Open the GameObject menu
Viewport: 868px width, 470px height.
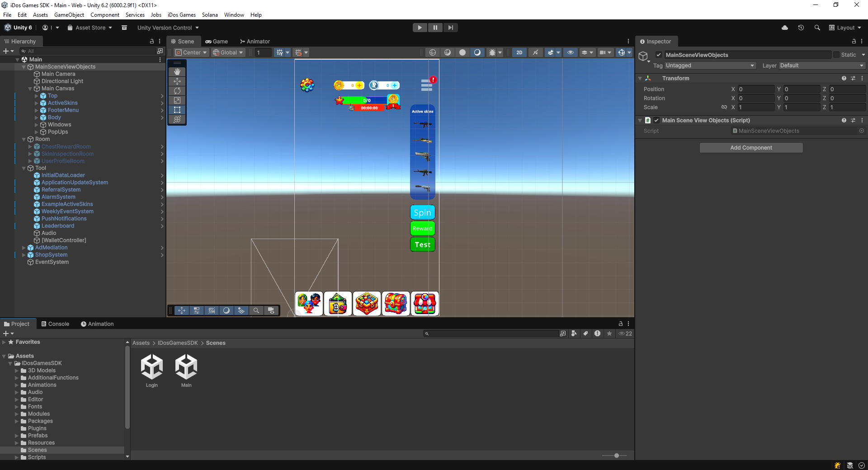click(69, 15)
